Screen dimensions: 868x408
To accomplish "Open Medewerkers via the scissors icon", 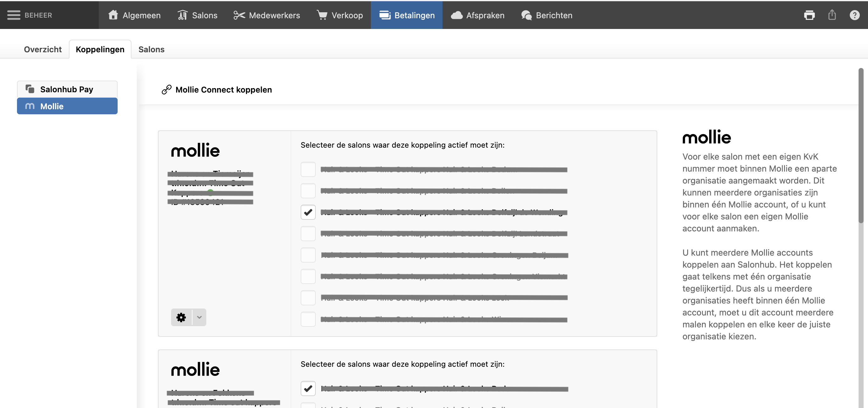I will coord(239,15).
